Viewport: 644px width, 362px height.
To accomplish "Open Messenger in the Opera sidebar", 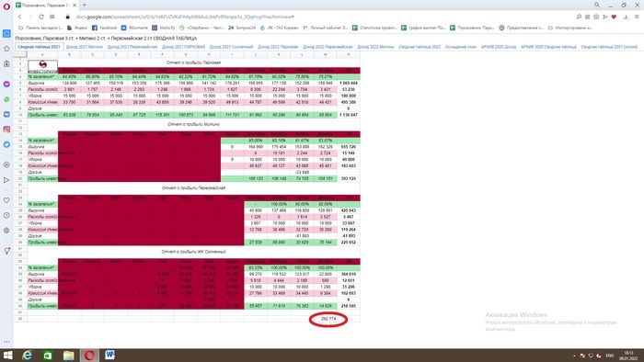I will coord(6,84).
